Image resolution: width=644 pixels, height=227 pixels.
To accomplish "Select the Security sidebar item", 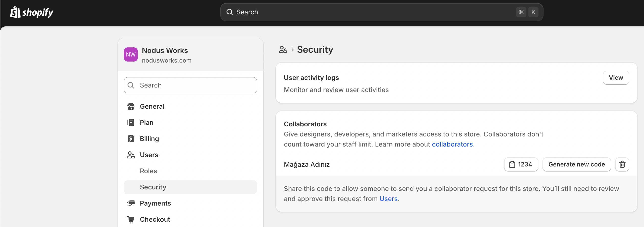I will (x=190, y=187).
